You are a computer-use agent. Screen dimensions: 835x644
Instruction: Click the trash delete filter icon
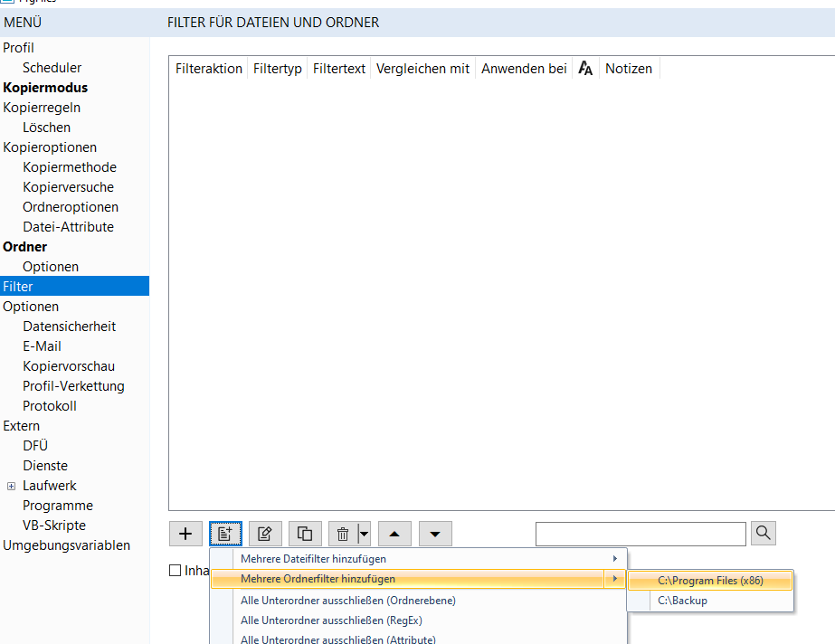click(343, 534)
